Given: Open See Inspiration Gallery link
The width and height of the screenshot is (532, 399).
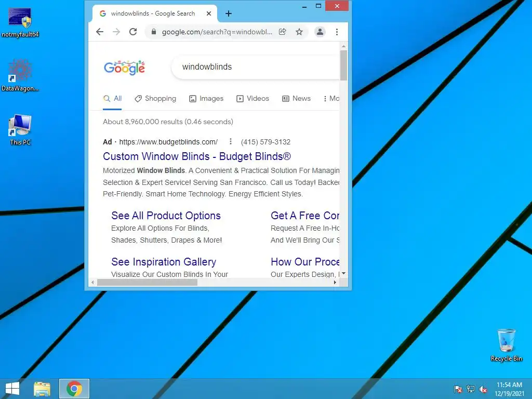Looking at the screenshot, I should pos(164,262).
